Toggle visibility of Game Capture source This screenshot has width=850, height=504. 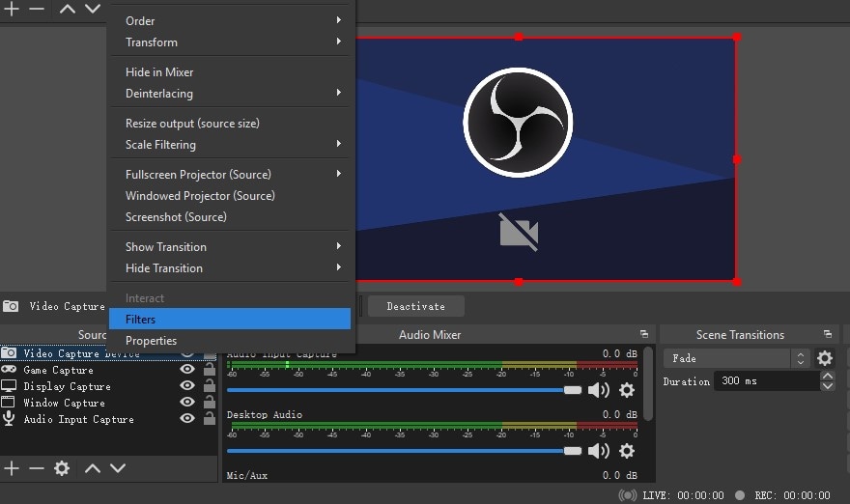pyautogui.click(x=187, y=369)
